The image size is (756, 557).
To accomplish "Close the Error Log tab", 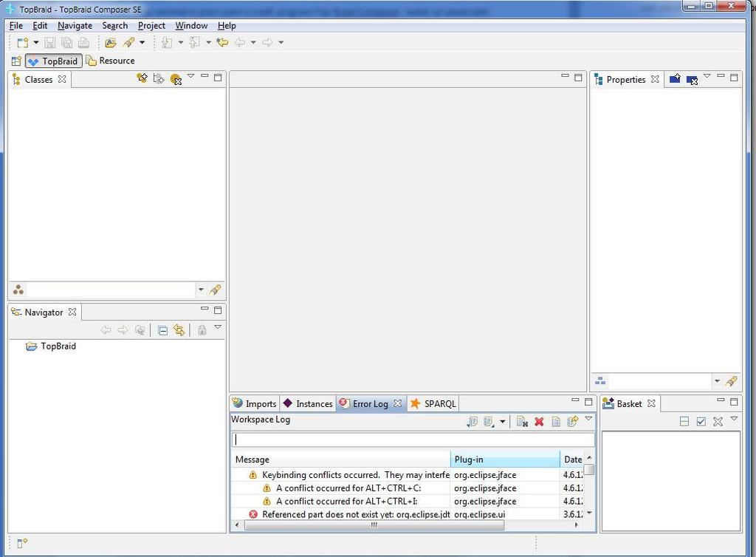I will click(x=398, y=403).
